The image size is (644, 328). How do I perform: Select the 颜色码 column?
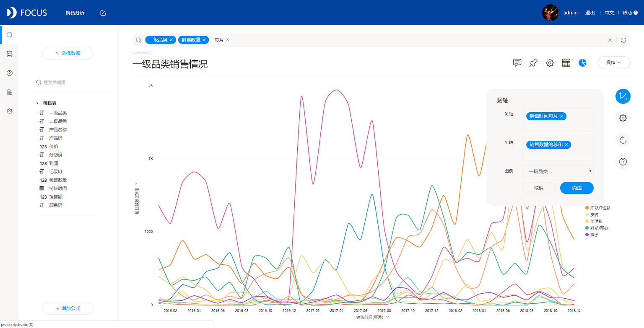[55, 205]
